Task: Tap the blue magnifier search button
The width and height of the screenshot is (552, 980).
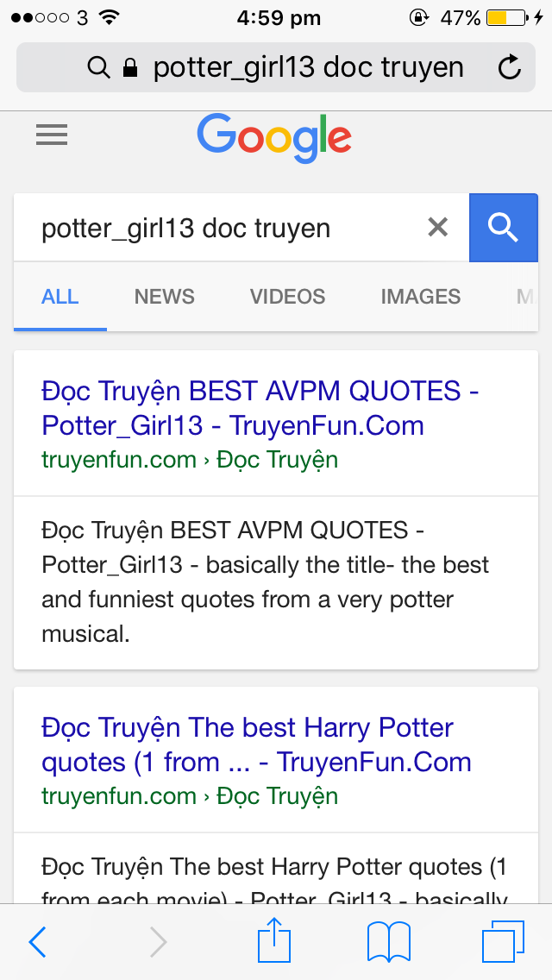Action: (x=503, y=228)
